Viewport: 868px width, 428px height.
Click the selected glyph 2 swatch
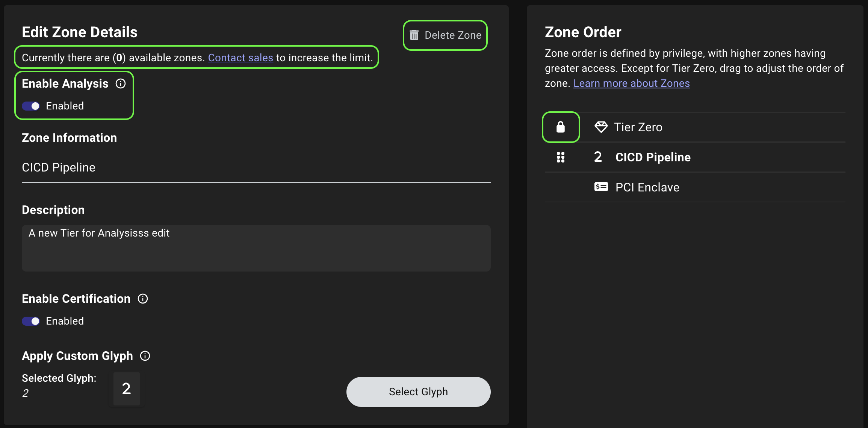tap(126, 389)
